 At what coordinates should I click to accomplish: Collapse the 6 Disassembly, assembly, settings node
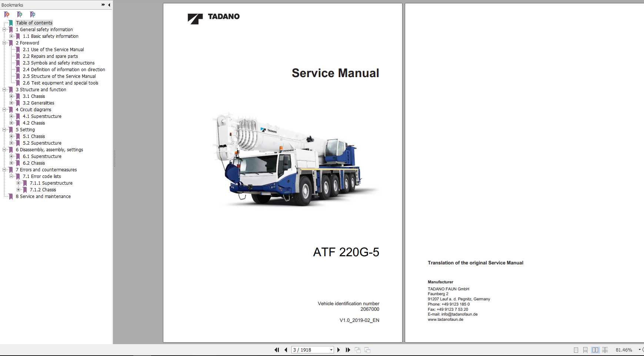tap(4, 150)
